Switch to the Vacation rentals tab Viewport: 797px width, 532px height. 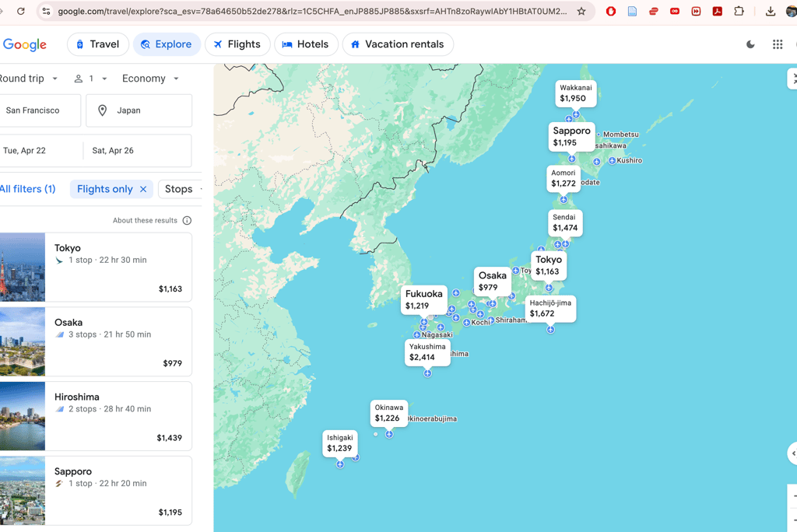click(398, 44)
